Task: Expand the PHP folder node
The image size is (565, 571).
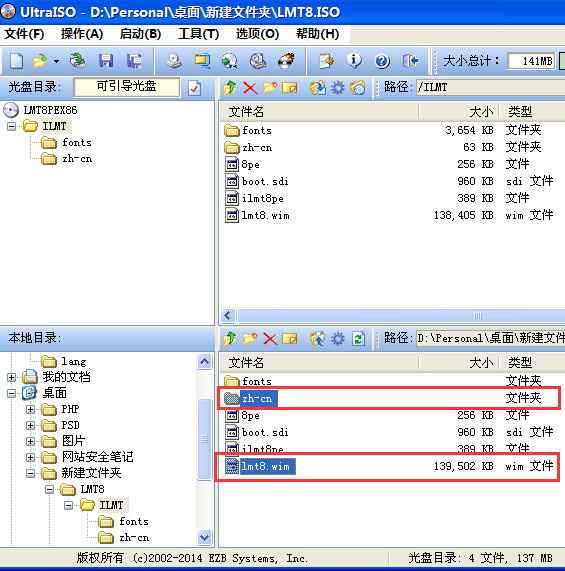Action: [x=31, y=409]
